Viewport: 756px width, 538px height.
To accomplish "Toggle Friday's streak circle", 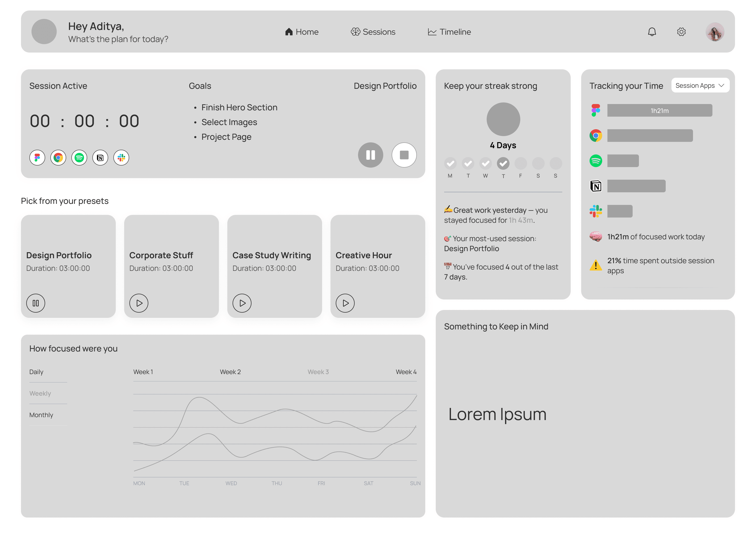I will click(520, 163).
